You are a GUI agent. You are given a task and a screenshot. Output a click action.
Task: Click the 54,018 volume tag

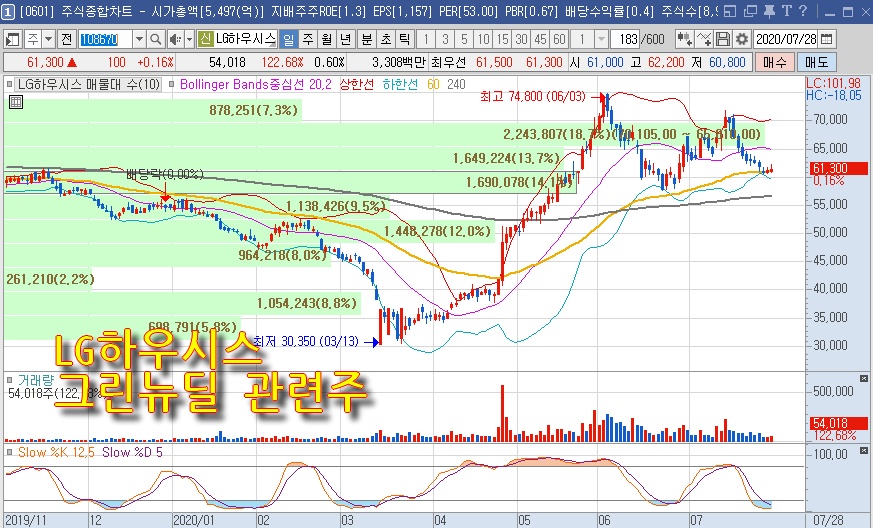coord(837,423)
